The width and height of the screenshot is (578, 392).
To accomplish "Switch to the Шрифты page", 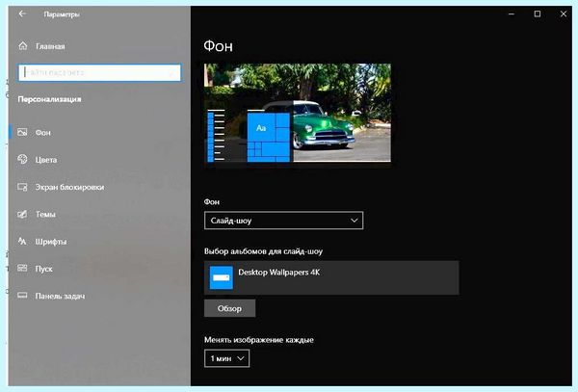I will [99, 242].
